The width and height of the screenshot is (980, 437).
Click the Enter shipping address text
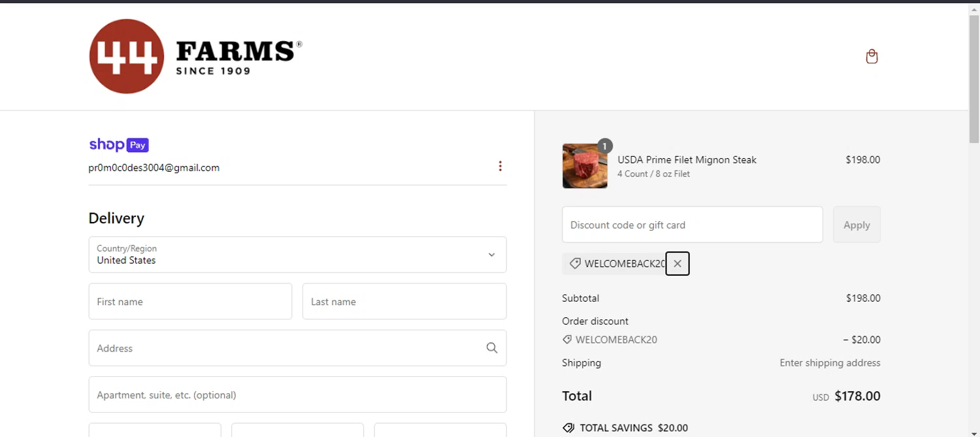[x=830, y=363]
